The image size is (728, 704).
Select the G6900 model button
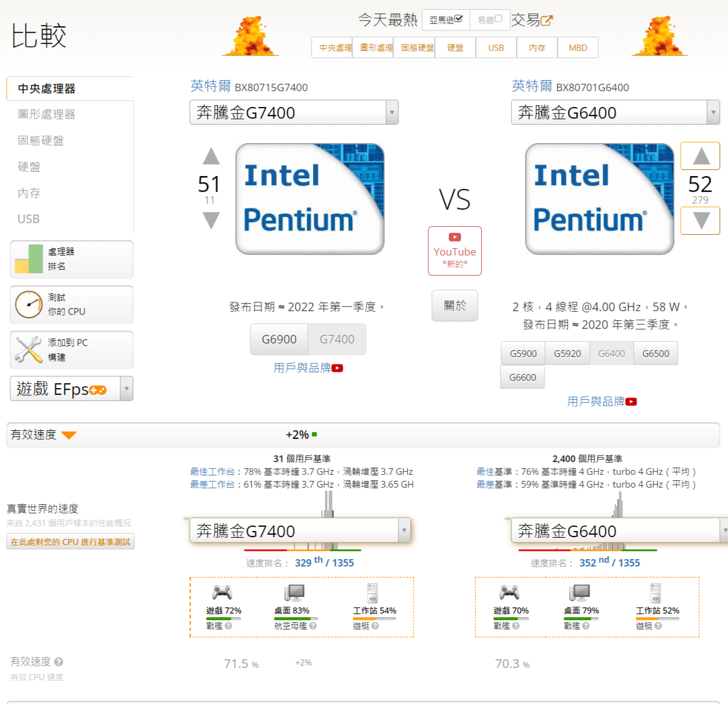279,339
